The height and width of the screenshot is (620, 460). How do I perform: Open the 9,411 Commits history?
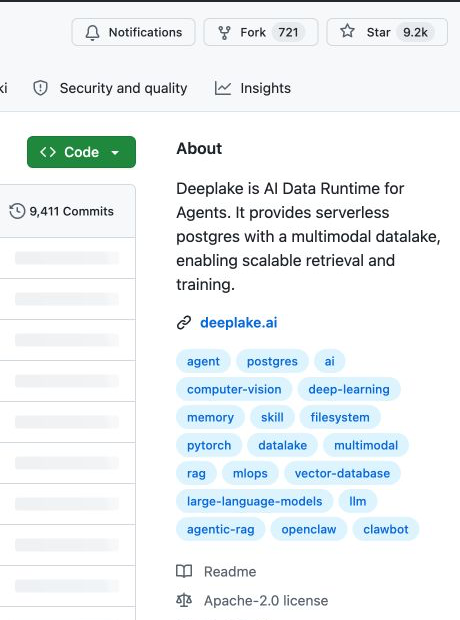[62, 211]
